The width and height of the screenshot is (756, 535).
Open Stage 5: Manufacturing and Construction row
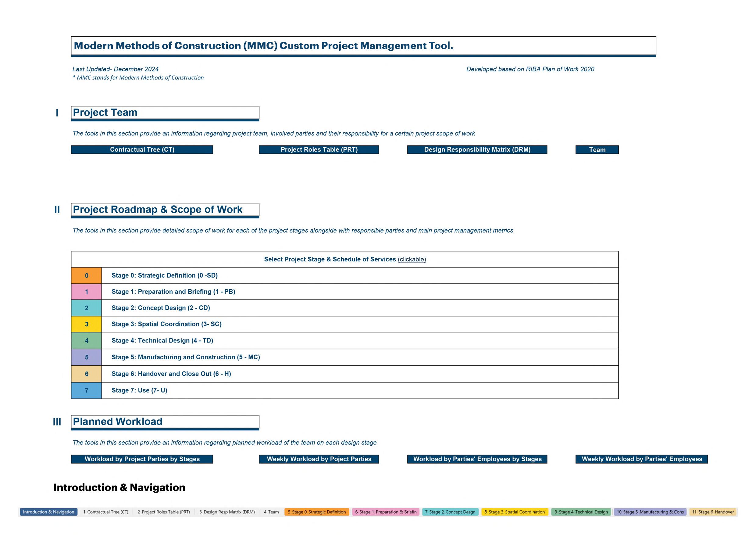(185, 357)
